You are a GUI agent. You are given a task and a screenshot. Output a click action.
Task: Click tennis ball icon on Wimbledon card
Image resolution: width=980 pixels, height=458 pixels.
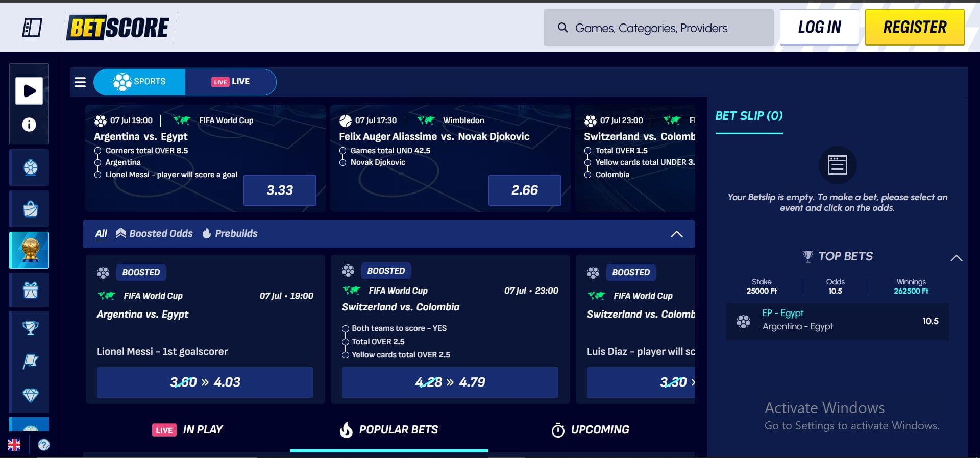(x=346, y=120)
